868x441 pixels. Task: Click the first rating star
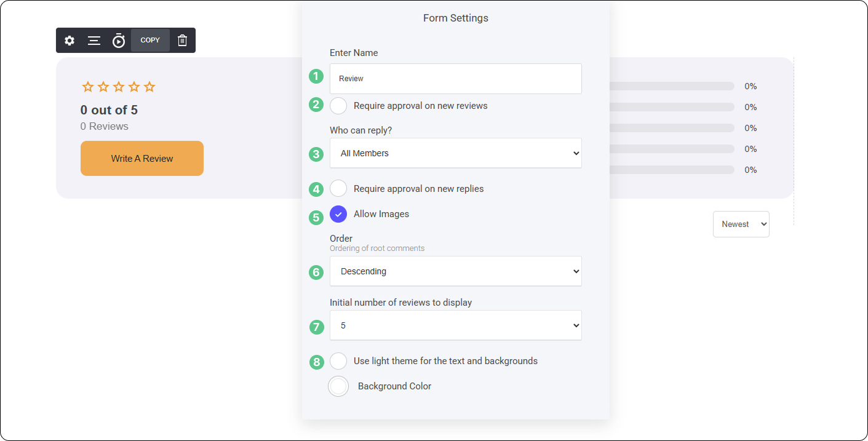click(x=88, y=87)
